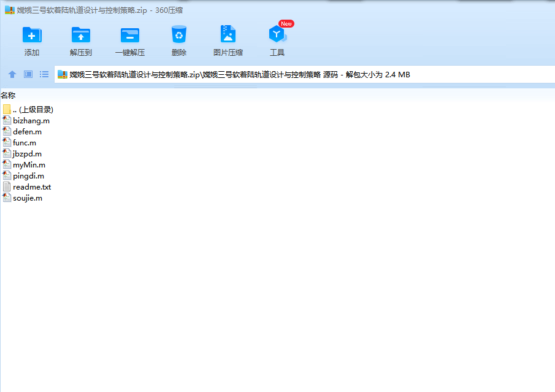The height and width of the screenshot is (392, 555).
Task: Click the 360压缩 title bar app icon
Action: (x=10, y=10)
